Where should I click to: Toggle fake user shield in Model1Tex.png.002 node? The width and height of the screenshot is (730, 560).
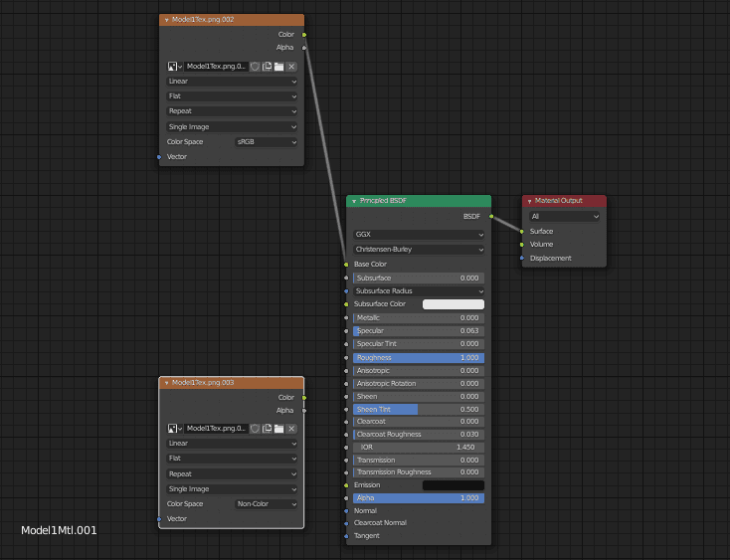[255, 67]
